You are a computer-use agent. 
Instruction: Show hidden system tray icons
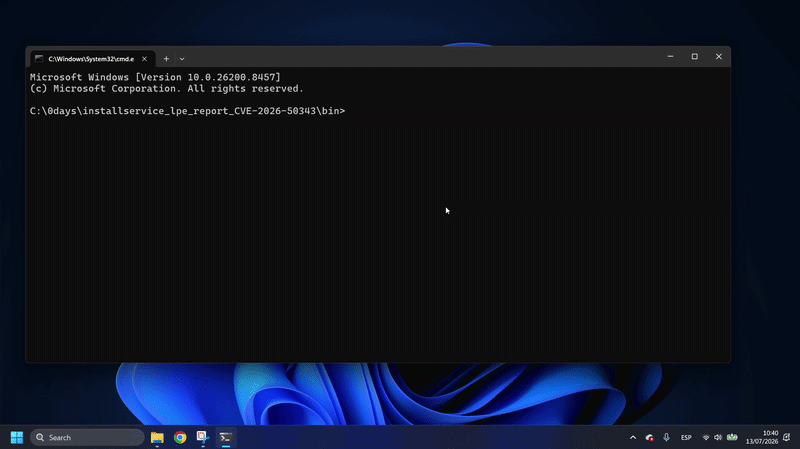(633, 437)
